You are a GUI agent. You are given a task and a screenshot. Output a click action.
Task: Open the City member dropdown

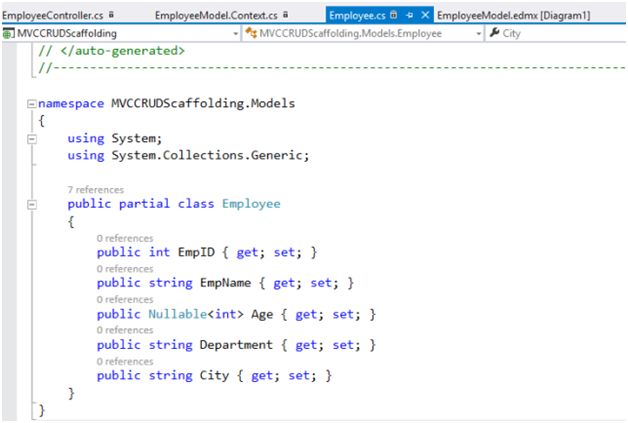coord(556,33)
